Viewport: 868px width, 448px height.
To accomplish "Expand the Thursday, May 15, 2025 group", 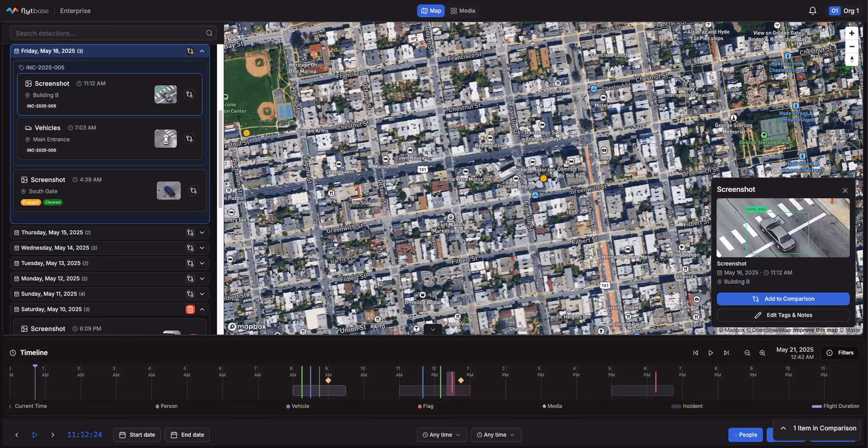I will point(202,232).
